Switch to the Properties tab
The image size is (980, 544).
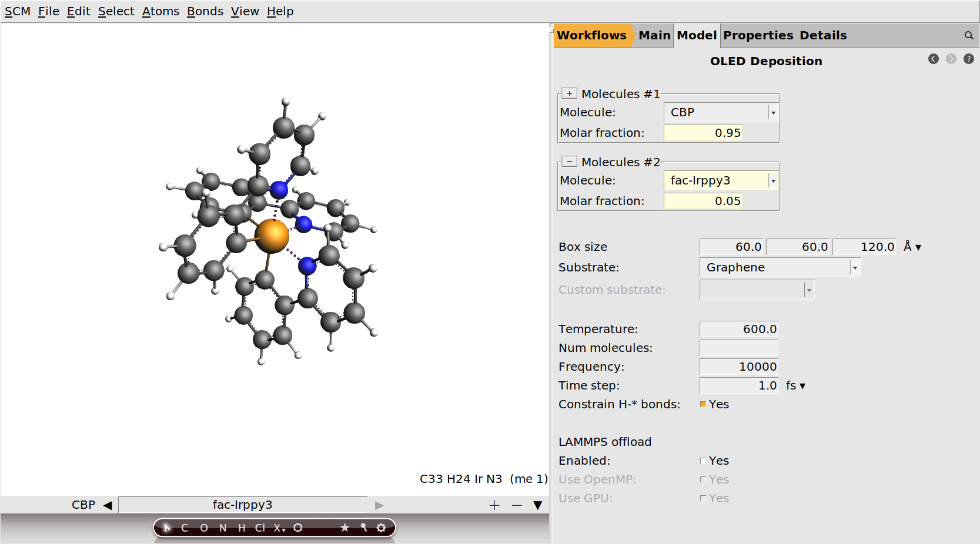(x=758, y=35)
